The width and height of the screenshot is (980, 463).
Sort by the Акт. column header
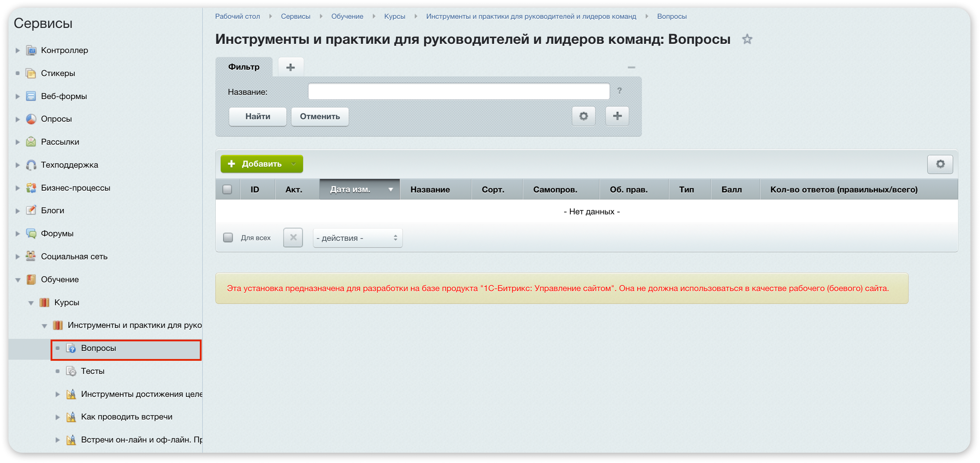pyautogui.click(x=297, y=189)
